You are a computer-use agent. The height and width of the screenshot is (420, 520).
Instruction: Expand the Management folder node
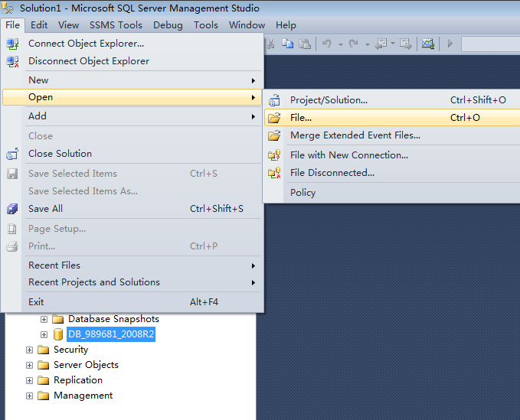pyautogui.click(x=30, y=396)
